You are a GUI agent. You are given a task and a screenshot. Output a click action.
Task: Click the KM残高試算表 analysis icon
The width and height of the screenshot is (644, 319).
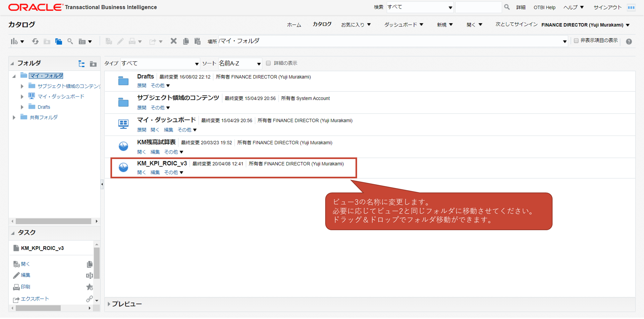coord(123,146)
